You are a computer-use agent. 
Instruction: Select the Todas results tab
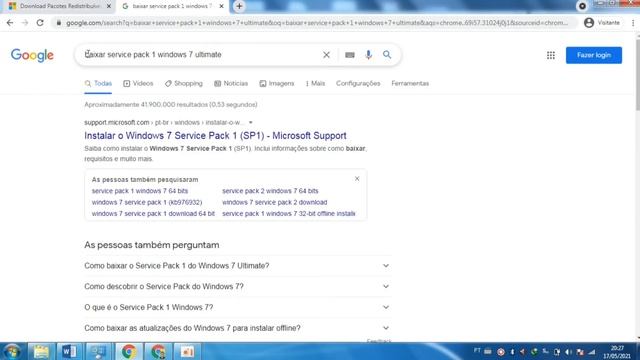pos(98,83)
